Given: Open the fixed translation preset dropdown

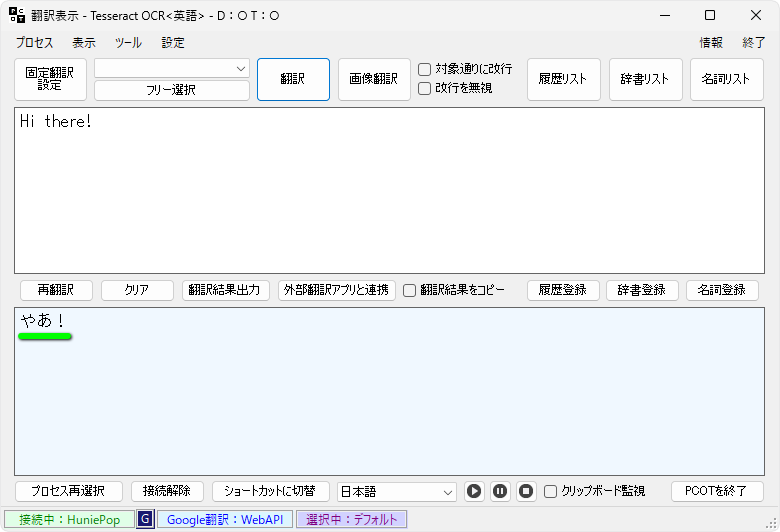Looking at the screenshot, I should click(172, 69).
